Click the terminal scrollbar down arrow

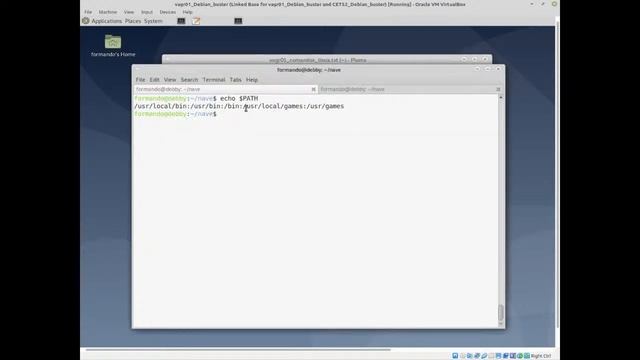click(501, 324)
